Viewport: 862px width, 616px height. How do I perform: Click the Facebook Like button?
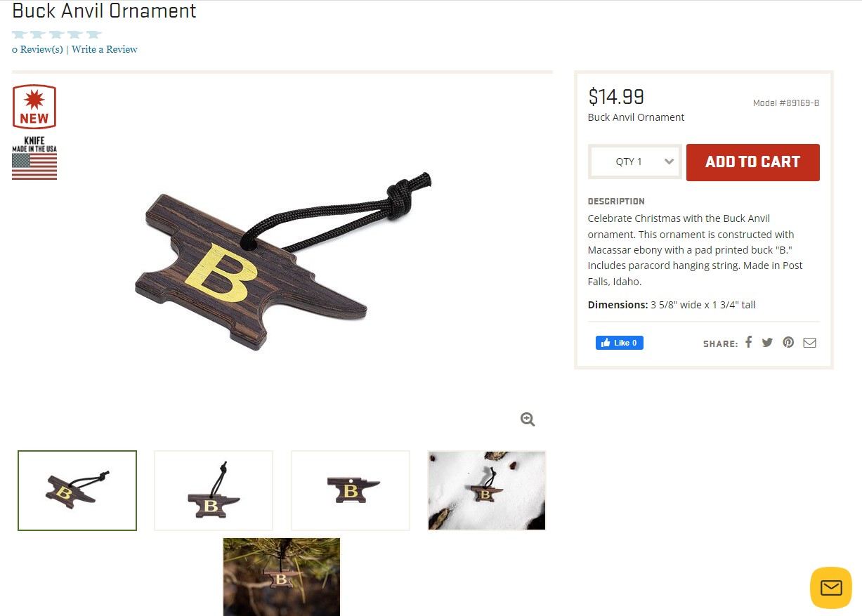(x=620, y=343)
